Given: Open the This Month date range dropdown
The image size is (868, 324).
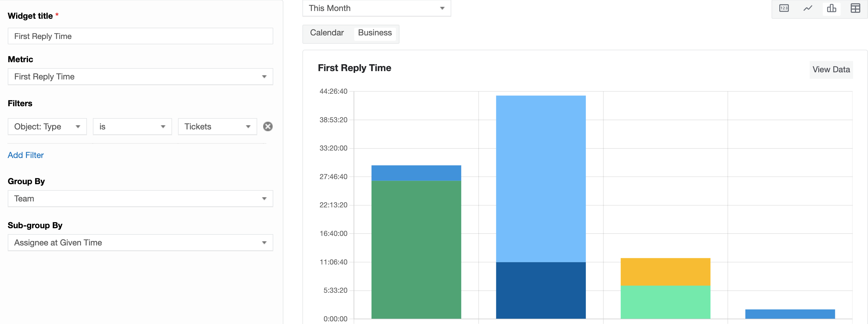Looking at the screenshot, I should pyautogui.click(x=376, y=8).
